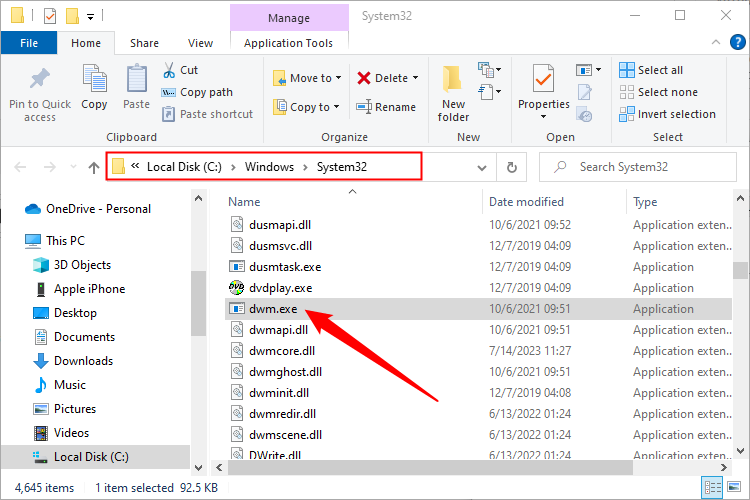Click the Help question mark icon
This screenshot has width=750, height=500.
pyautogui.click(x=738, y=42)
